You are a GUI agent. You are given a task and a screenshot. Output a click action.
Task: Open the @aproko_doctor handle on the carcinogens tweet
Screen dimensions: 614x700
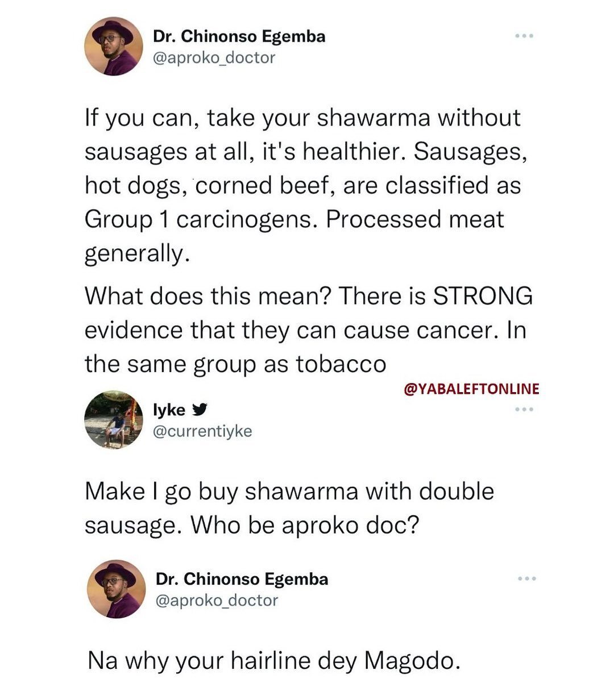tap(214, 57)
